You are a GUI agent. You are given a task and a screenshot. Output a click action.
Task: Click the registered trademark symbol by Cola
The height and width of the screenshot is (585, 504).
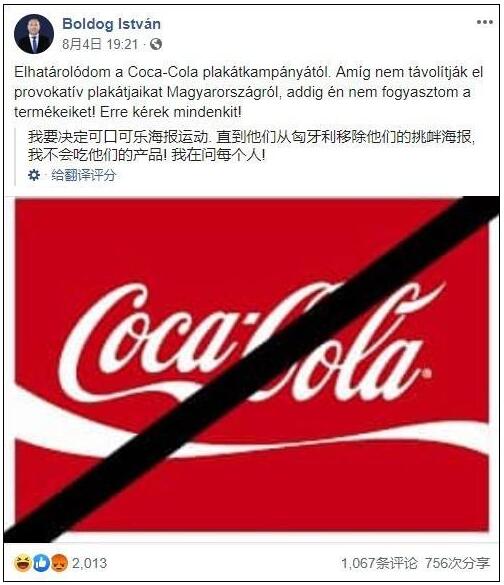(x=428, y=373)
